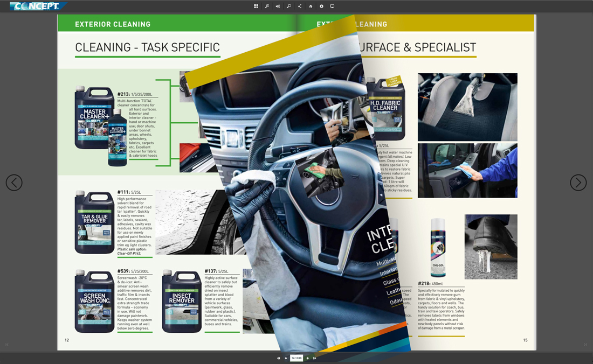Click the Insect Remover bottle image
Screen dimensions: 593x364
tap(182, 302)
